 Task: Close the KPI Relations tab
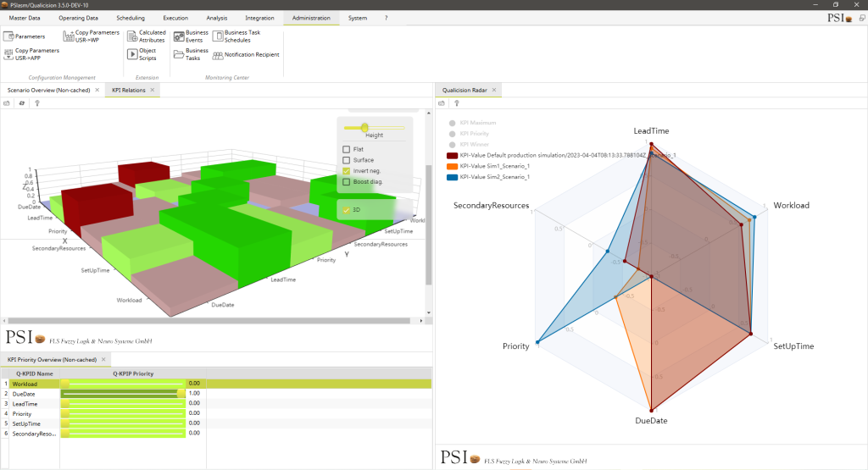point(153,90)
